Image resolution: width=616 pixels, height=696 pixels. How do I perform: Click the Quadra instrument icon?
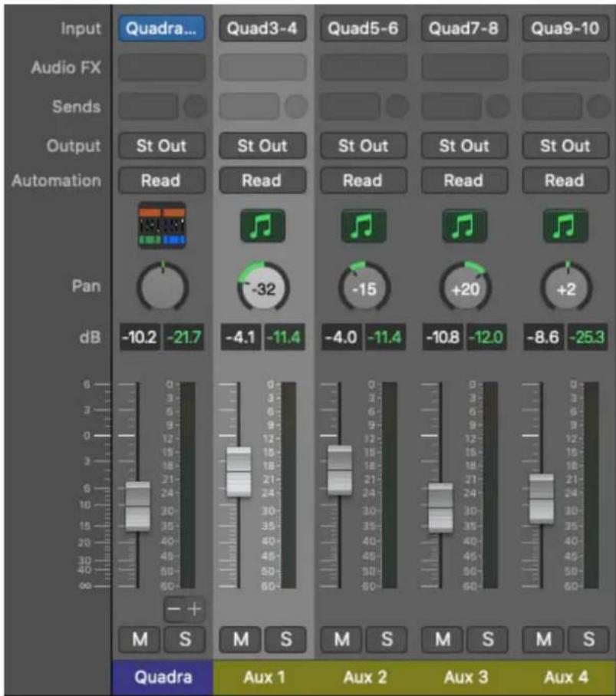[x=162, y=226]
